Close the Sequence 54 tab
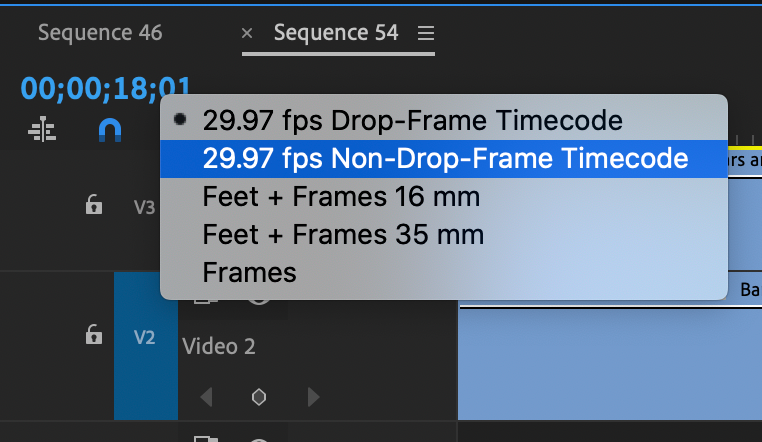Image resolution: width=762 pixels, height=442 pixels. point(247,33)
